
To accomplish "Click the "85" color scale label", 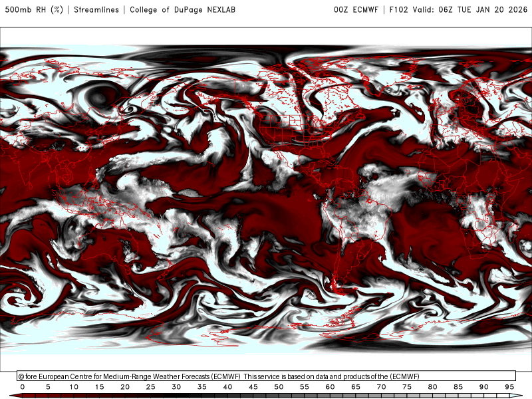I will tap(458, 387).
